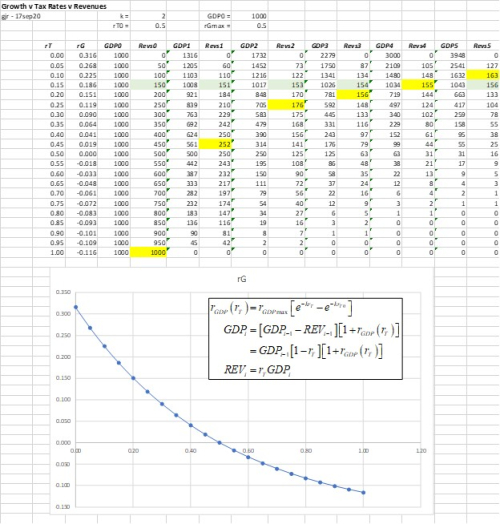Image resolution: width=500 pixels, height=524 pixels.
Task: Select the "rG" column header cell
Action: tap(81, 45)
